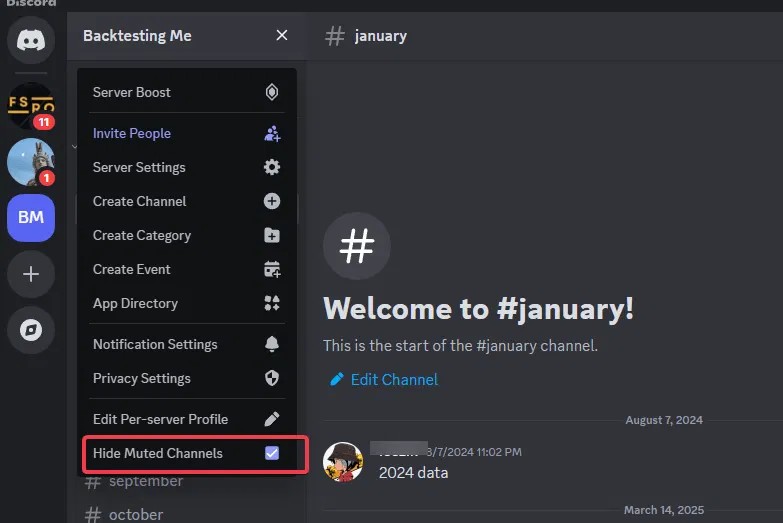
Task: Click the Server Settings gear icon
Action: tap(271, 167)
